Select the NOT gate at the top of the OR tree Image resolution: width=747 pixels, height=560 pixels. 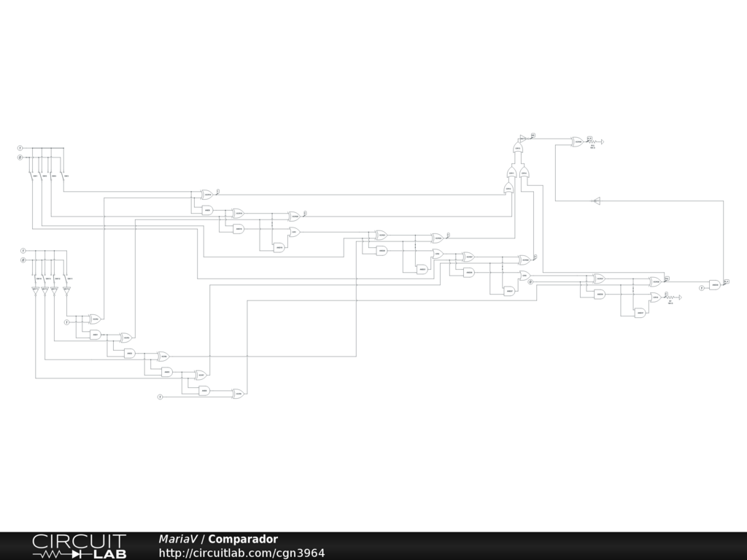[x=524, y=138]
